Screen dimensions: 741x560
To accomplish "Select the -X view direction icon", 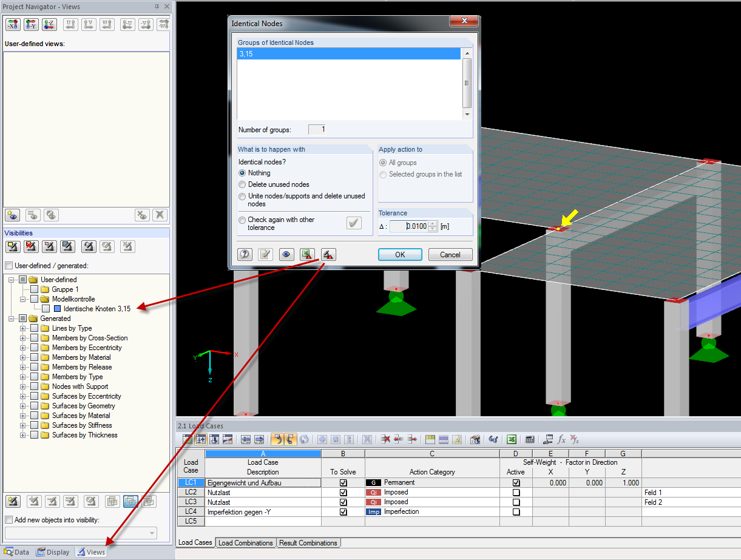I will [x=12, y=24].
